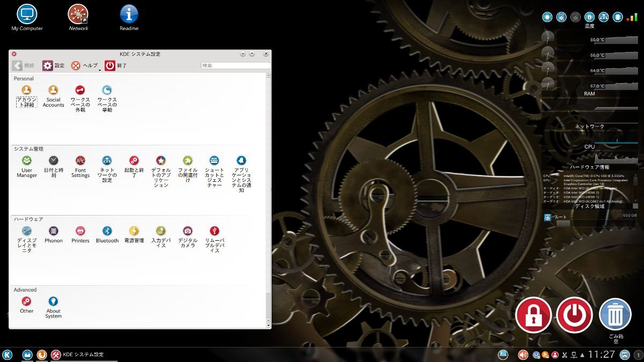Open Other advanced settings

point(26,305)
